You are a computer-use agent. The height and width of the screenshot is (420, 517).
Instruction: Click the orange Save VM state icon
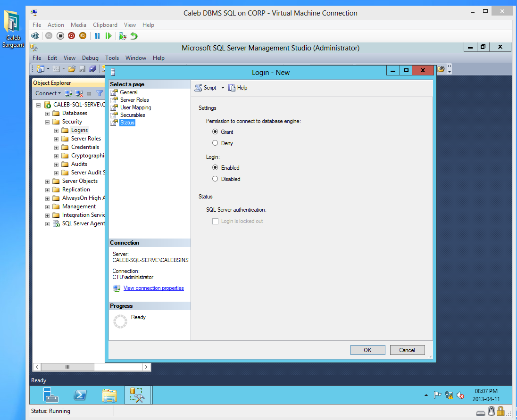tap(83, 36)
